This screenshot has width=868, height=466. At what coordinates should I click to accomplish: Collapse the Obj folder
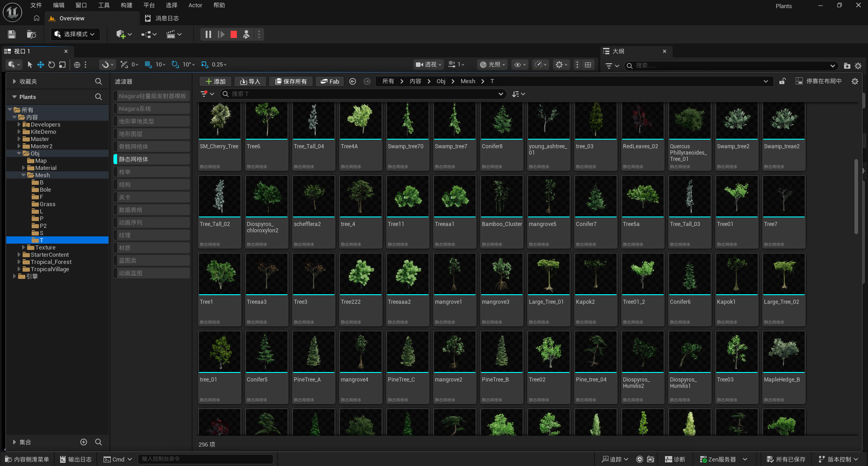pos(19,154)
